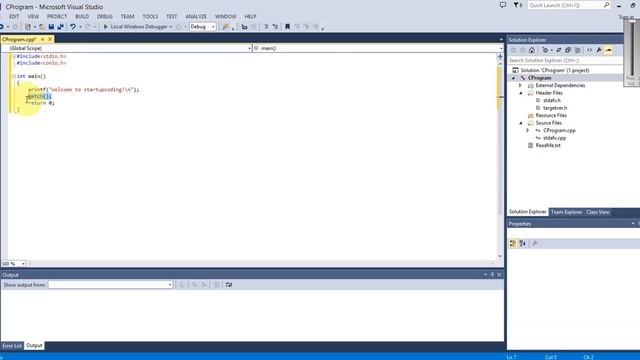The height and width of the screenshot is (360, 640).
Task: Close the CProgram.cpp tab
Action: 50,39
